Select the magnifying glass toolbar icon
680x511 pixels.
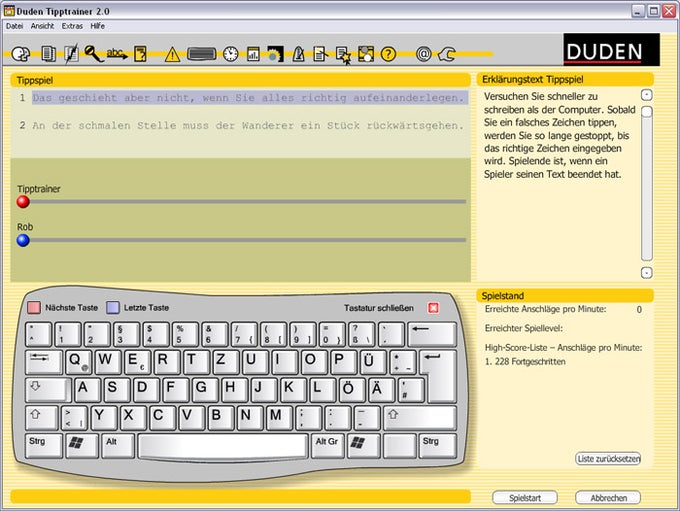pos(93,53)
